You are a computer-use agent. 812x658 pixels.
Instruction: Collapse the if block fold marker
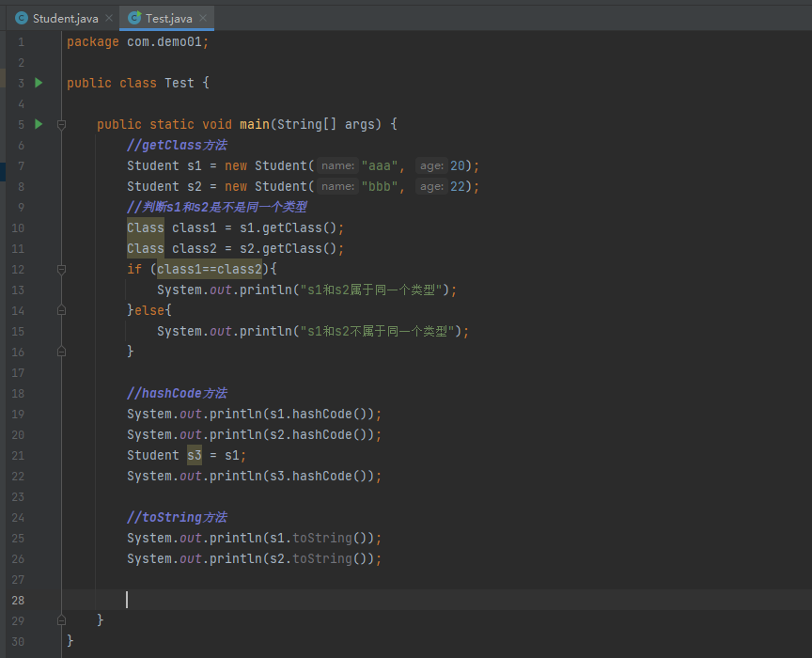61,270
